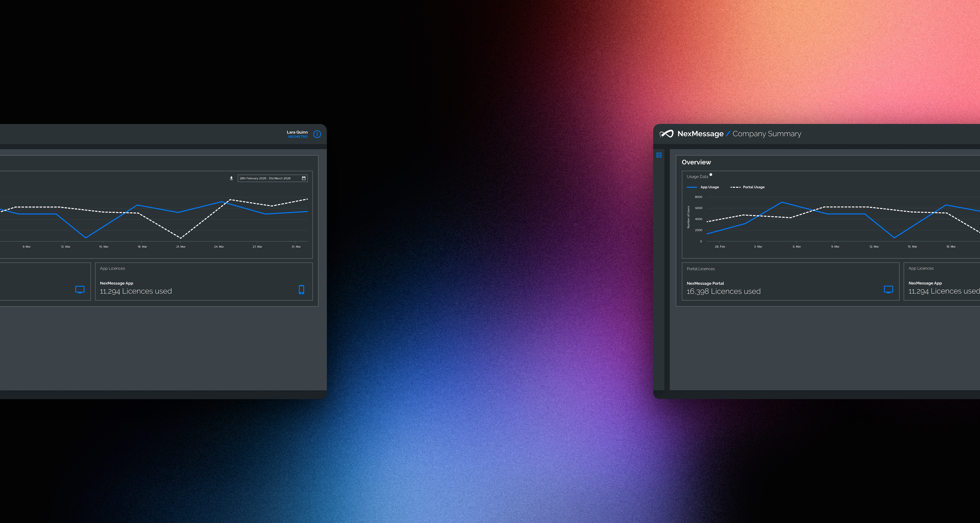Click the NexMessage bird logo
Image resolution: width=980 pixels, height=523 pixels.
click(666, 134)
